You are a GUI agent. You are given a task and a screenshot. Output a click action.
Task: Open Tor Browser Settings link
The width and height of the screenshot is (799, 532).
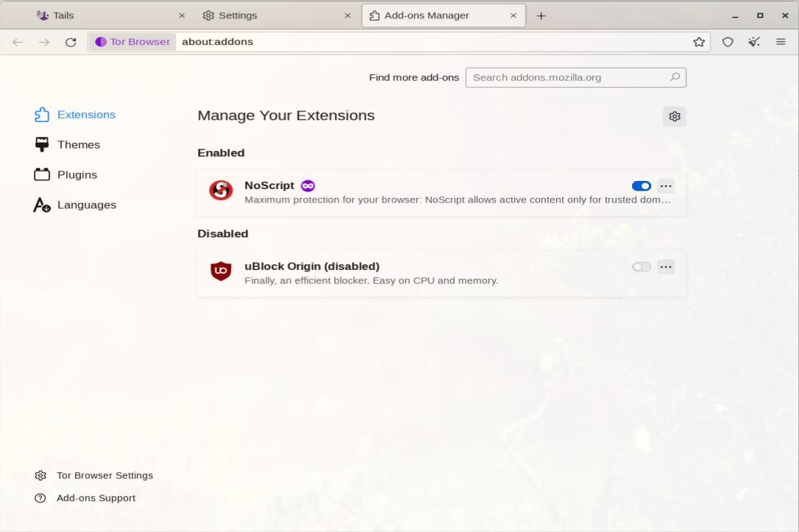tap(104, 475)
